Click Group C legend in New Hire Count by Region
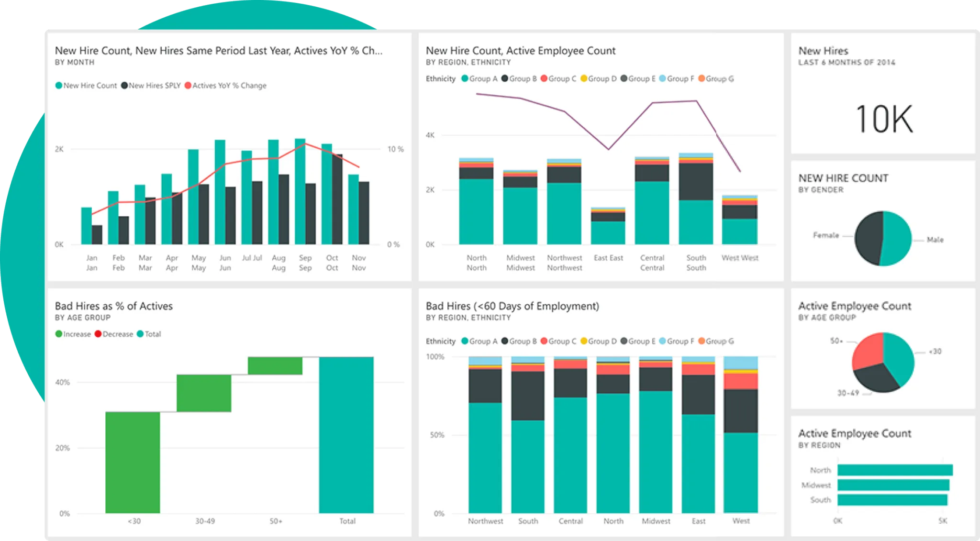Screen dimensions: 980x541 [x=558, y=78]
